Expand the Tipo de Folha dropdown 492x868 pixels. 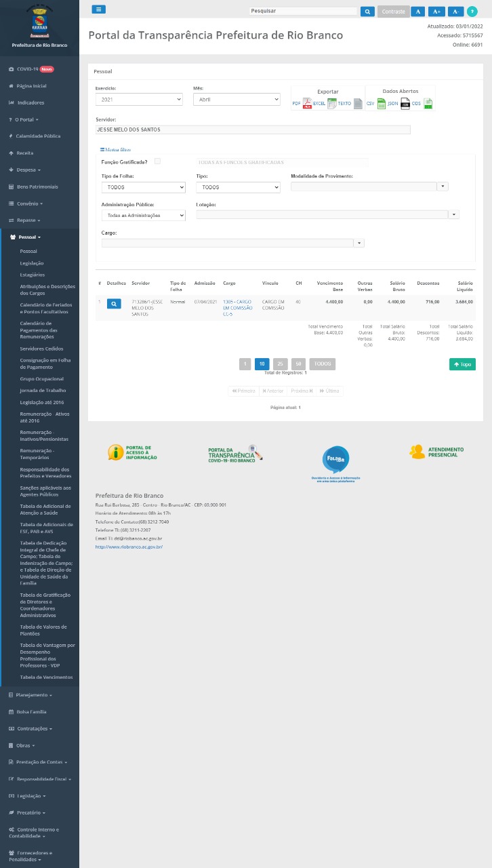pyautogui.click(x=143, y=187)
